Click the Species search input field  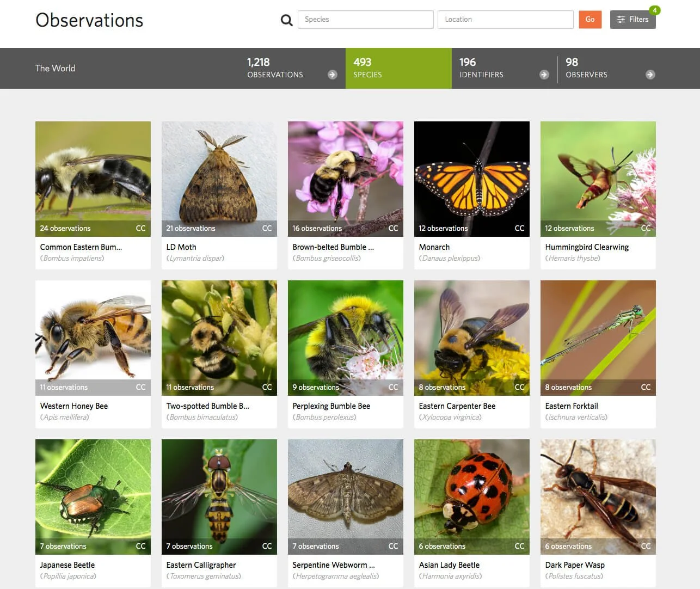click(x=365, y=19)
